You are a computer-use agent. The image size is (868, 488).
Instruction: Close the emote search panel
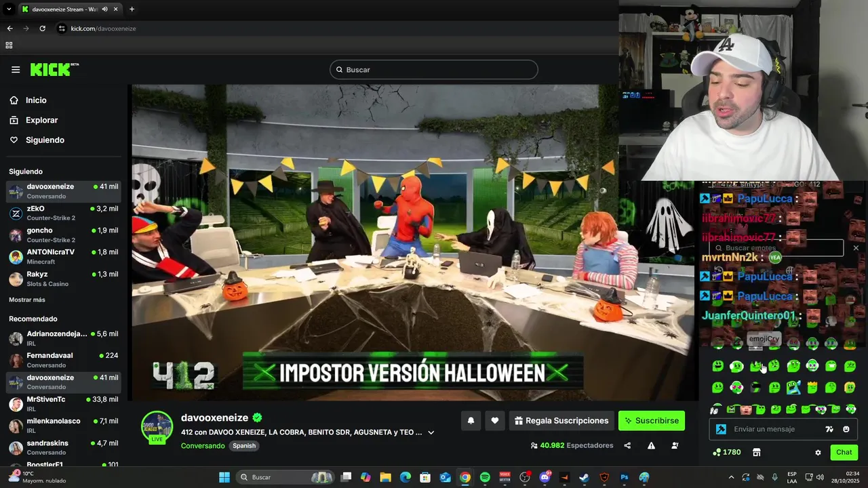(856, 248)
